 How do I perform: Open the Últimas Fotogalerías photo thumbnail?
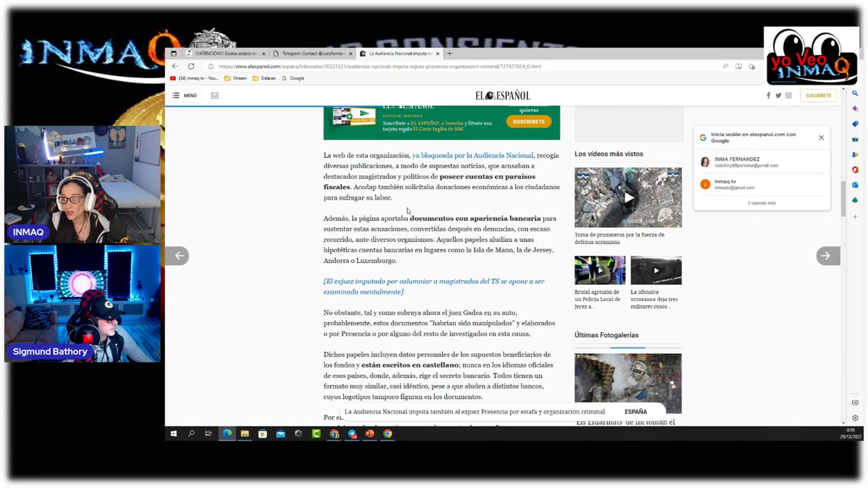[628, 383]
